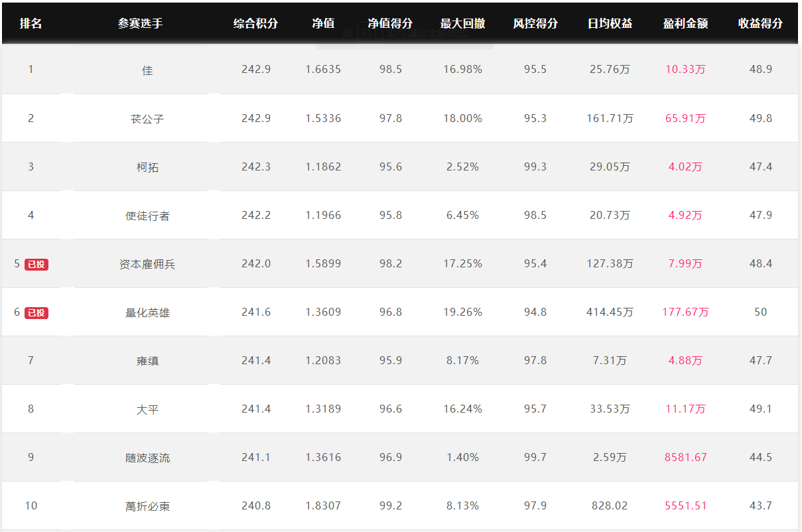
Task: Open contestant 芪公子 details
Action: 147,119
